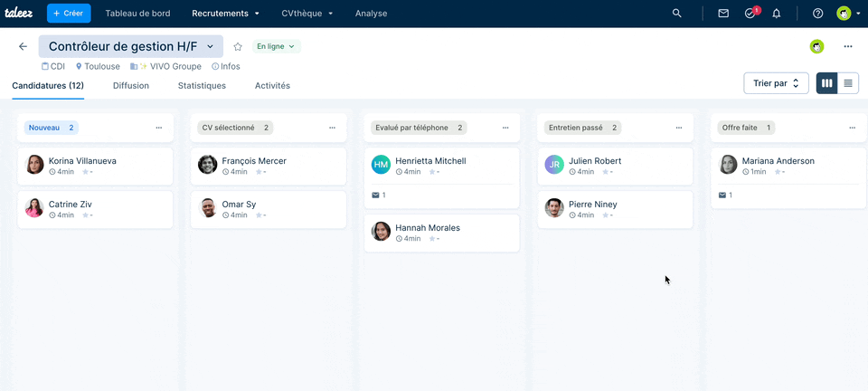This screenshot has width=868, height=391.
Task: Open the tasks checkmark icon with badge
Action: 750,14
